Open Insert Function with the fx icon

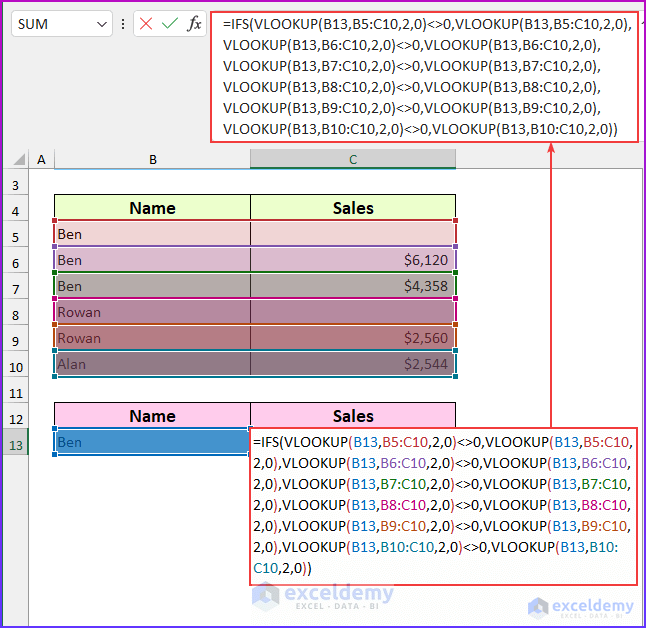point(194,23)
